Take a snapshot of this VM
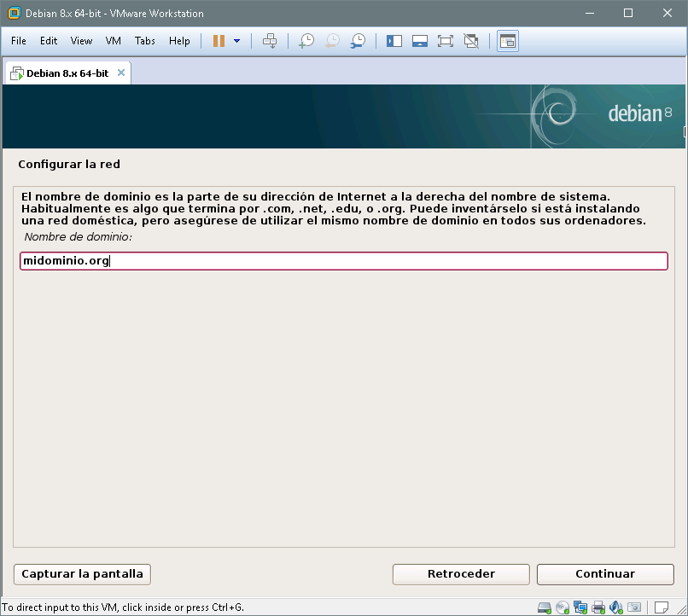Viewport: 688px width, 616px height. click(306, 41)
